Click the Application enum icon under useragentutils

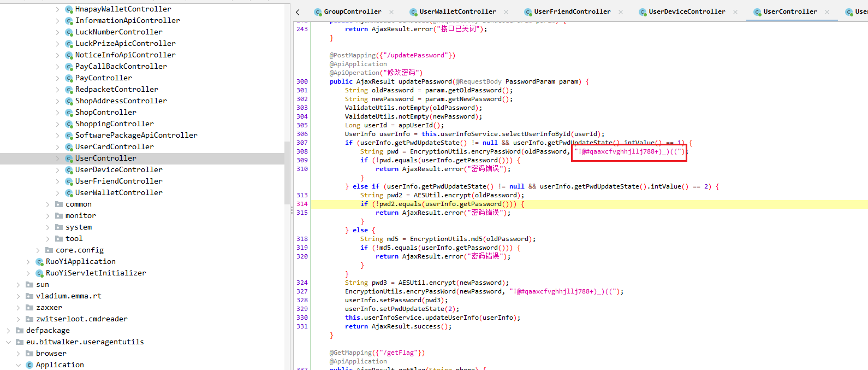(29, 365)
